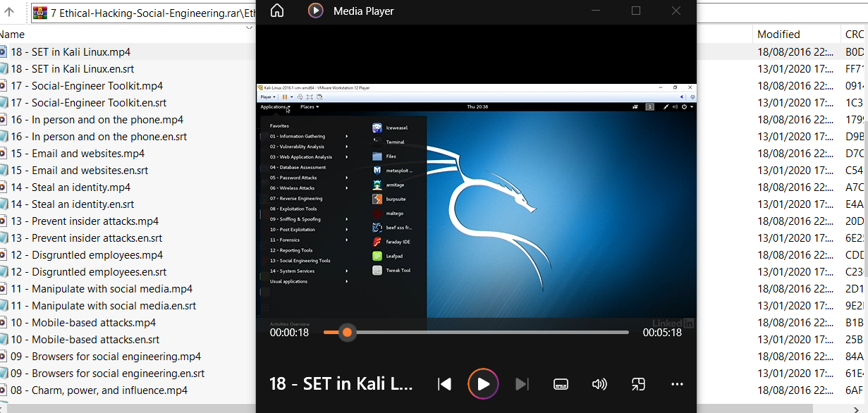
Task: Click the Media Player home icon
Action: [277, 11]
